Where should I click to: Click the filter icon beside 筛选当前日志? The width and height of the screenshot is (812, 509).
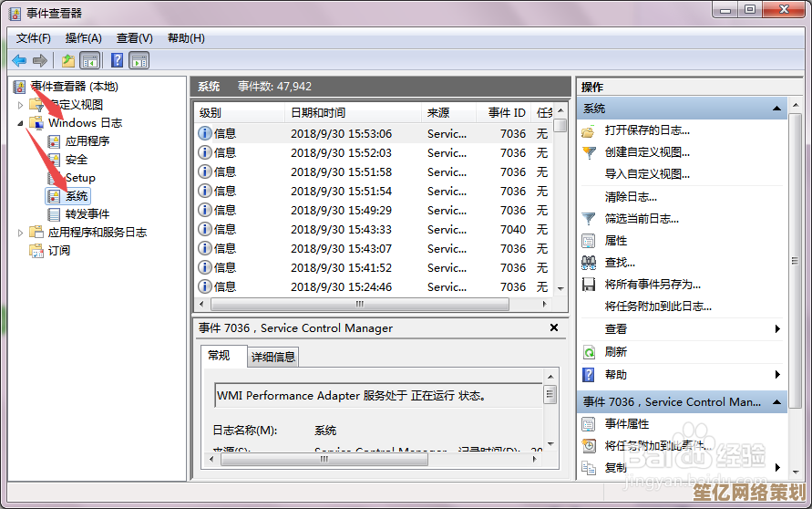pyautogui.click(x=589, y=219)
